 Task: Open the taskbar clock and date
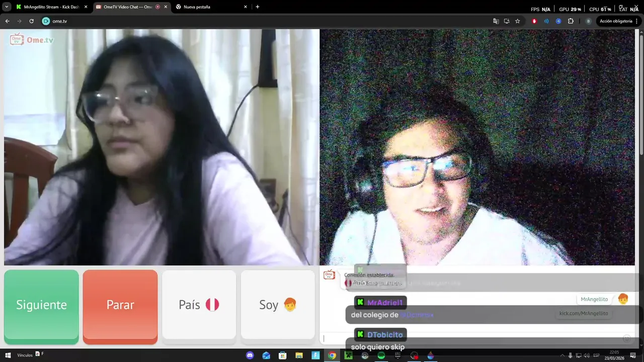(x=614, y=355)
